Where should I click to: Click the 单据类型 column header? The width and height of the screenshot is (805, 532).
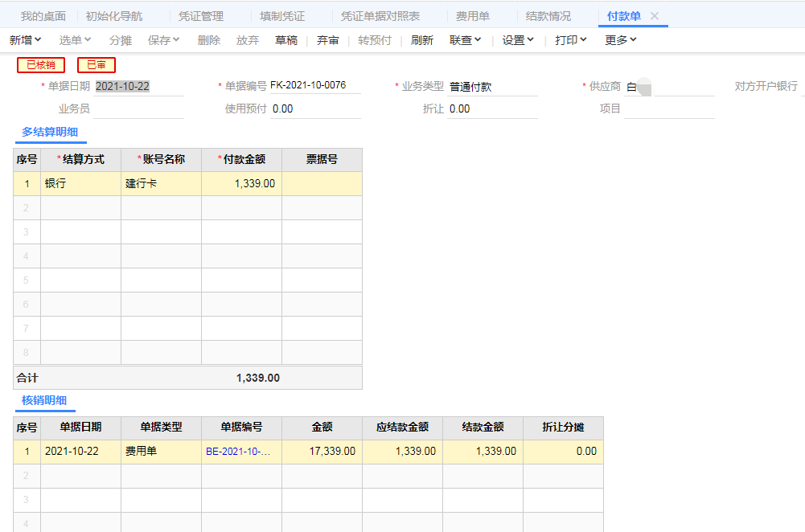pyautogui.click(x=161, y=428)
